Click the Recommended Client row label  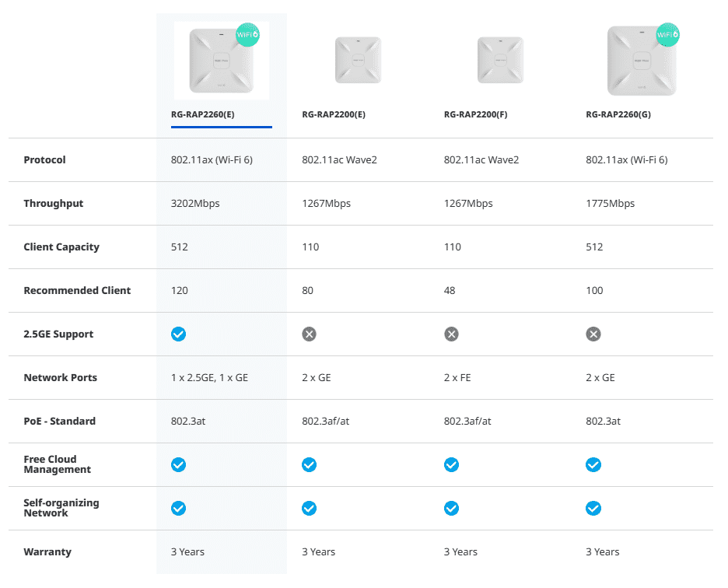pyautogui.click(x=77, y=290)
